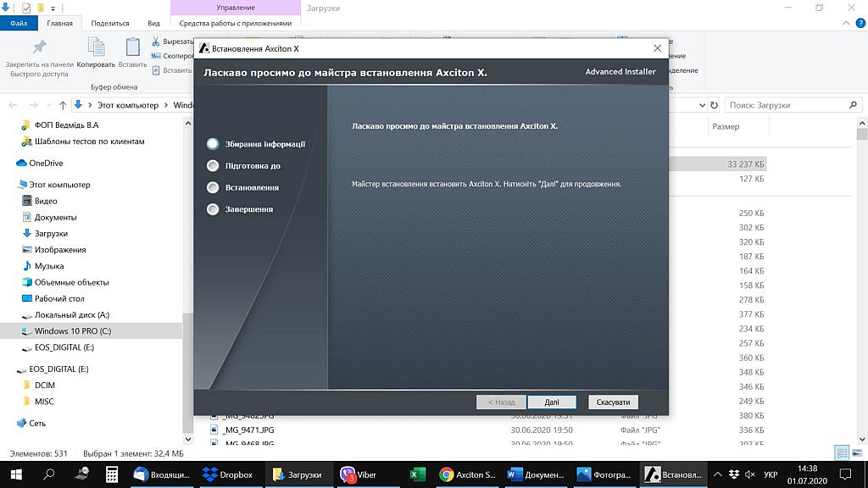The image size is (868, 488).
Task: Click the Поиск: Загрузки search field
Action: [793, 105]
